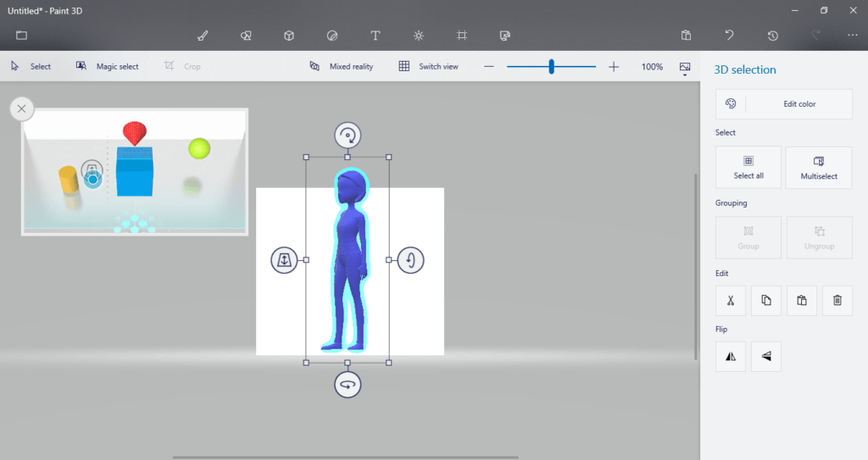
Task: Open the Effects tool
Action: (x=419, y=36)
